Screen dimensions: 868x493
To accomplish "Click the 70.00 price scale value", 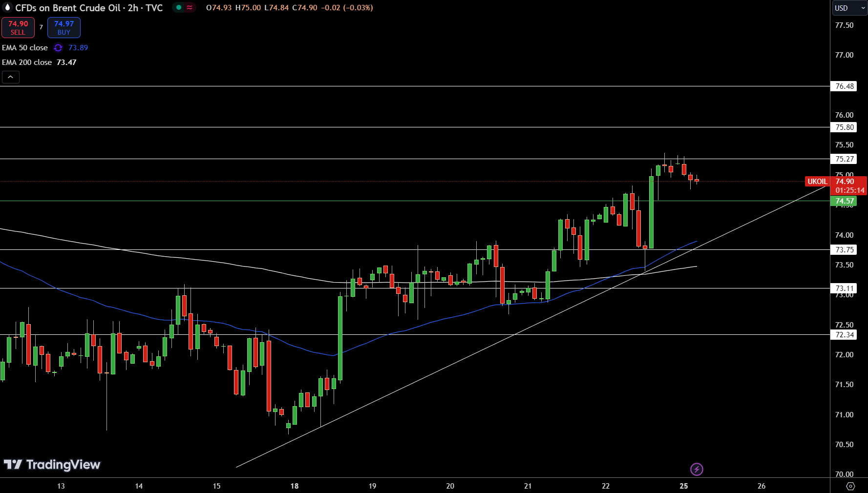I will click(x=844, y=474).
